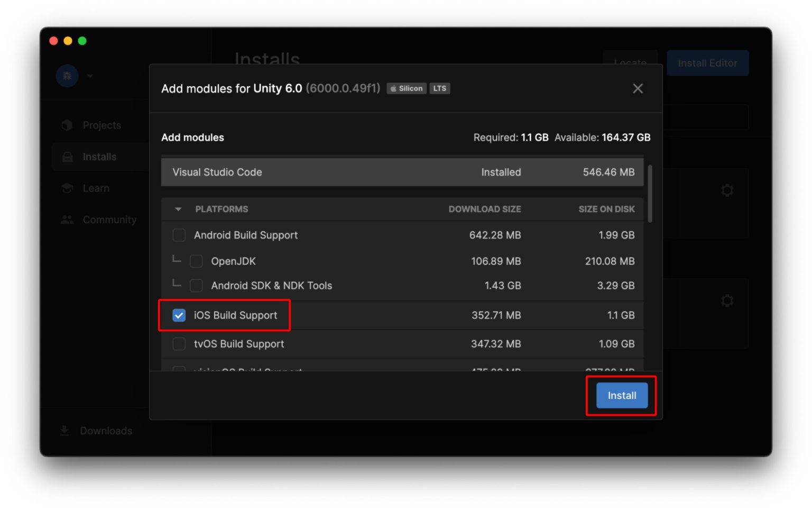Viewport: 812px width, 510px height.
Task: Click the Community people icon
Action: click(x=67, y=220)
